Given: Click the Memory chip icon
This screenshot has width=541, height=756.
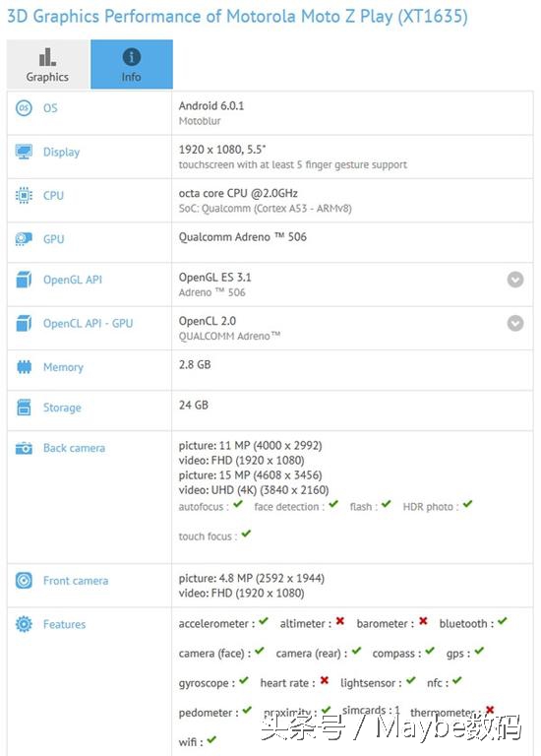Looking at the screenshot, I should pyautogui.click(x=24, y=367).
